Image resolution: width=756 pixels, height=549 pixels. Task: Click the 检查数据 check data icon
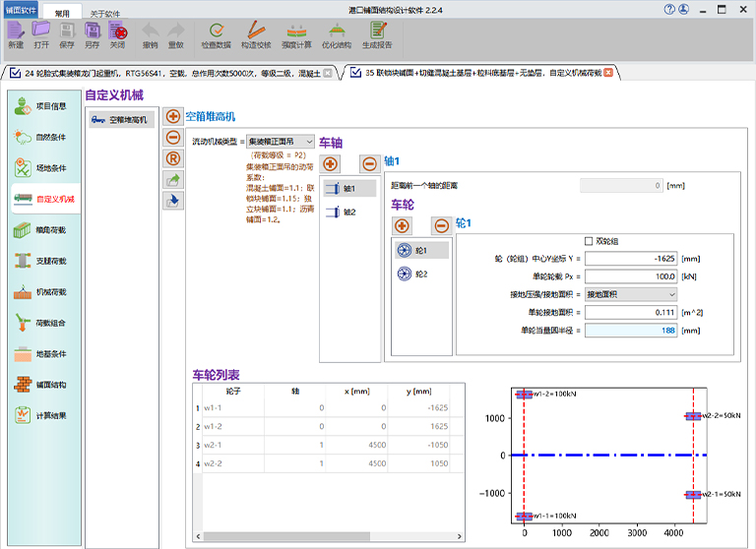click(216, 33)
